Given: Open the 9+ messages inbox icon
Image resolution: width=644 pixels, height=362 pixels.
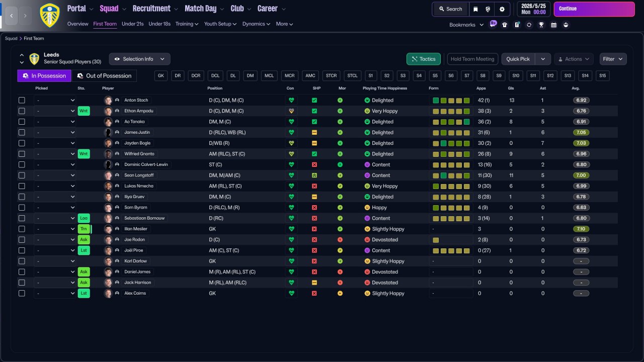Looking at the screenshot, I should click(x=493, y=24).
